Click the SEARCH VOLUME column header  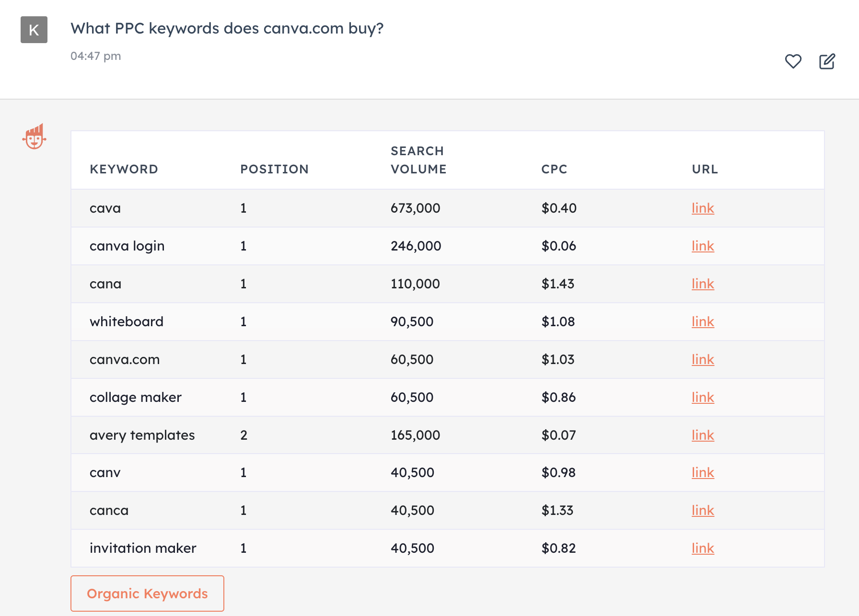[418, 160]
